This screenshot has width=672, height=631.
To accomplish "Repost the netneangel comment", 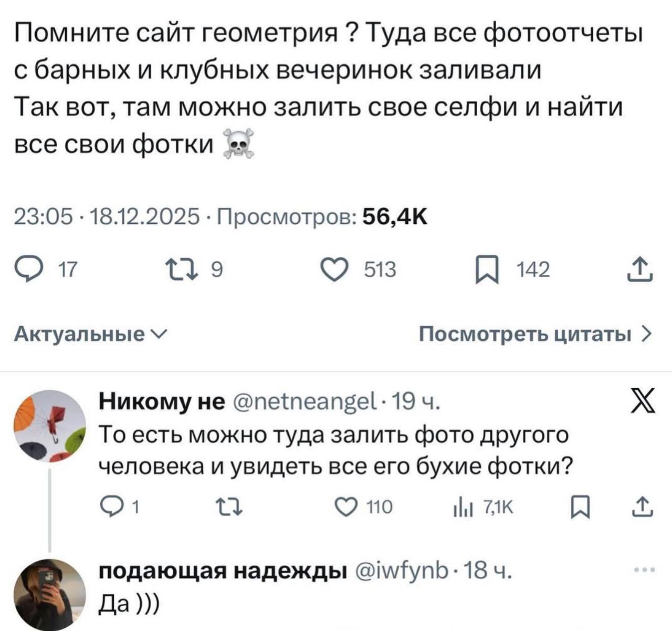I will [x=229, y=507].
